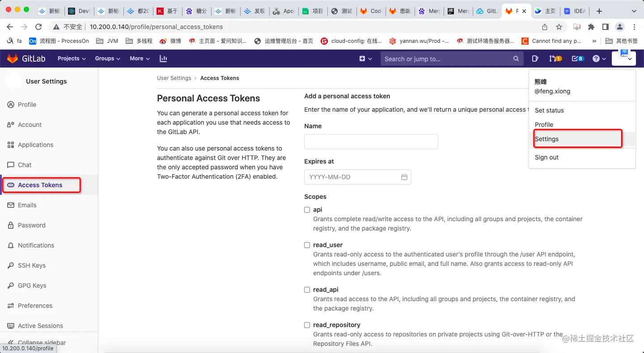
Task: Open your To-Do List showing 8 items
Action: (x=576, y=58)
